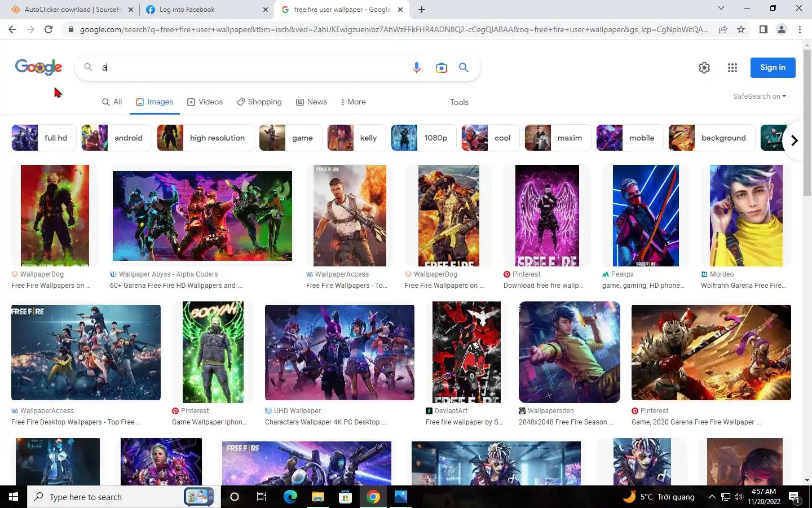Toggle the Chrome side panel

(763, 29)
